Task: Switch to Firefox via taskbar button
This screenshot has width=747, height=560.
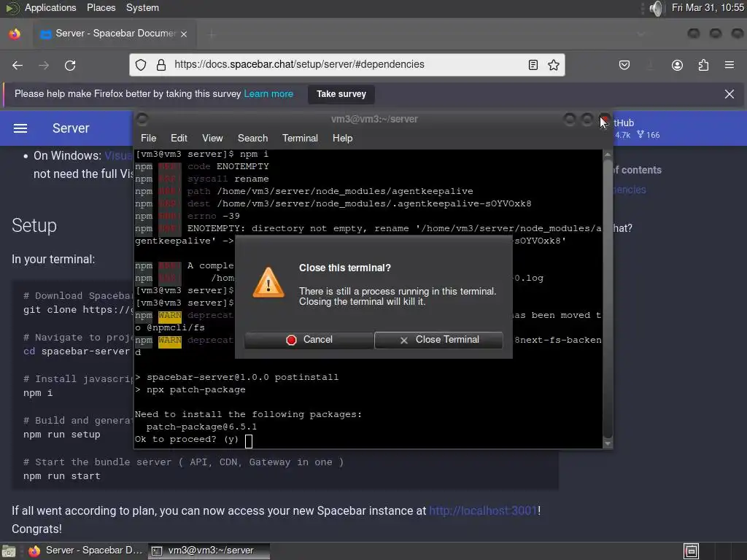Action: pos(85,551)
